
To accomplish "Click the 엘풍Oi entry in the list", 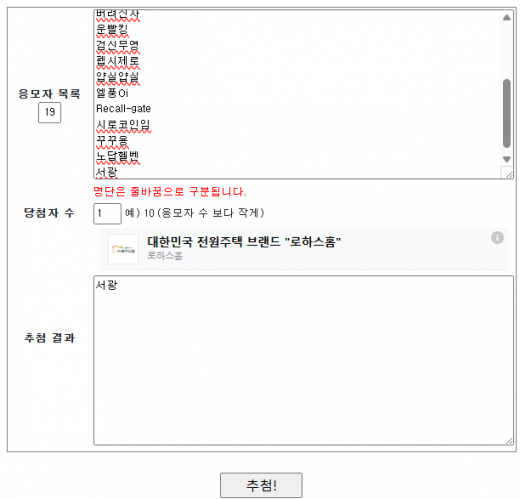I will [112, 93].
